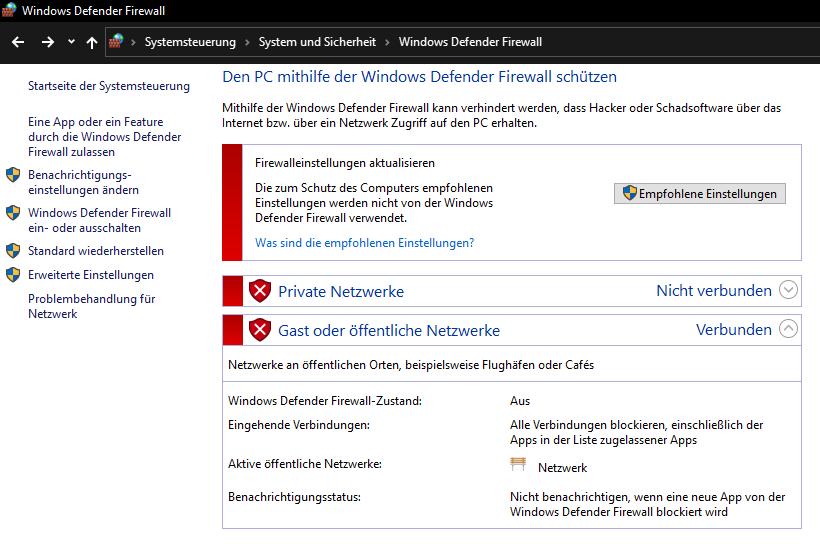
Task: Collapse the Gast oder öffentliche Netzwerke section
Action: pos(788,329)
